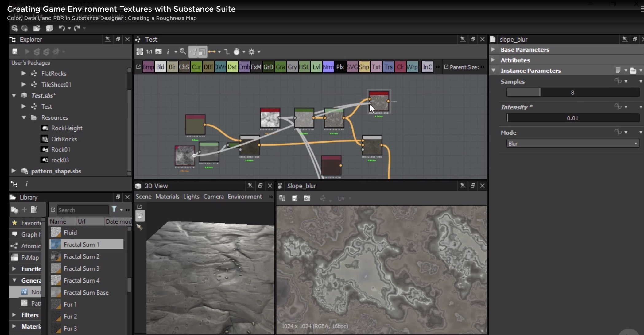
Task: Click the graph search magnifier icon
Action: pyautogui.click(x=183, y=52)
